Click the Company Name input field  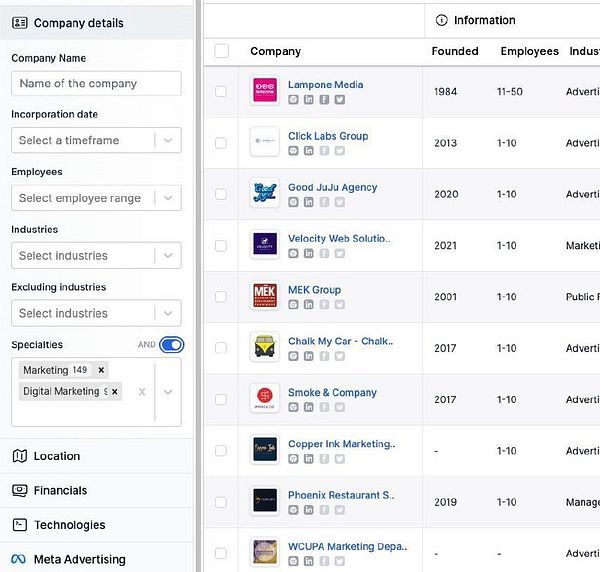[x=96, y=83]
